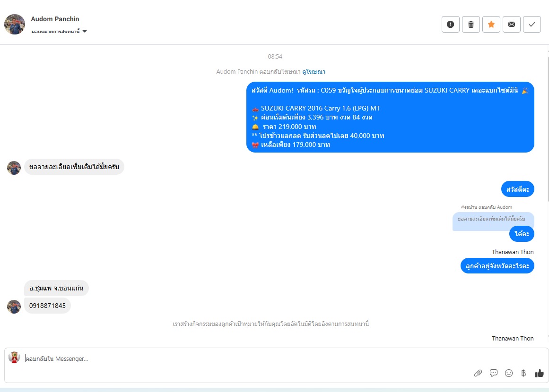Click customer avatar beside phone number message

click(x=14, y=307)
